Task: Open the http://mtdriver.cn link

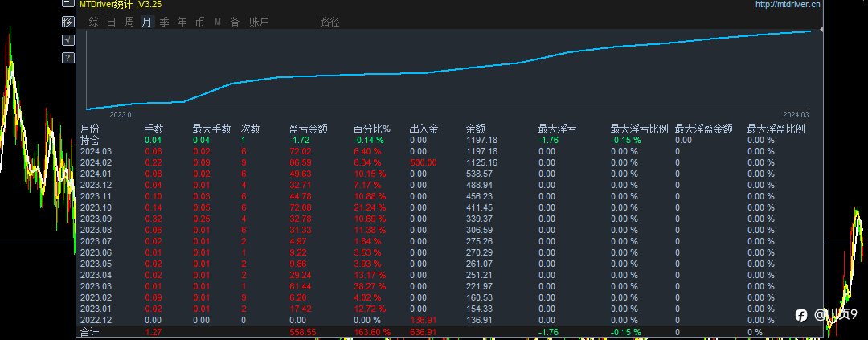Action: (x=788, y=5)
